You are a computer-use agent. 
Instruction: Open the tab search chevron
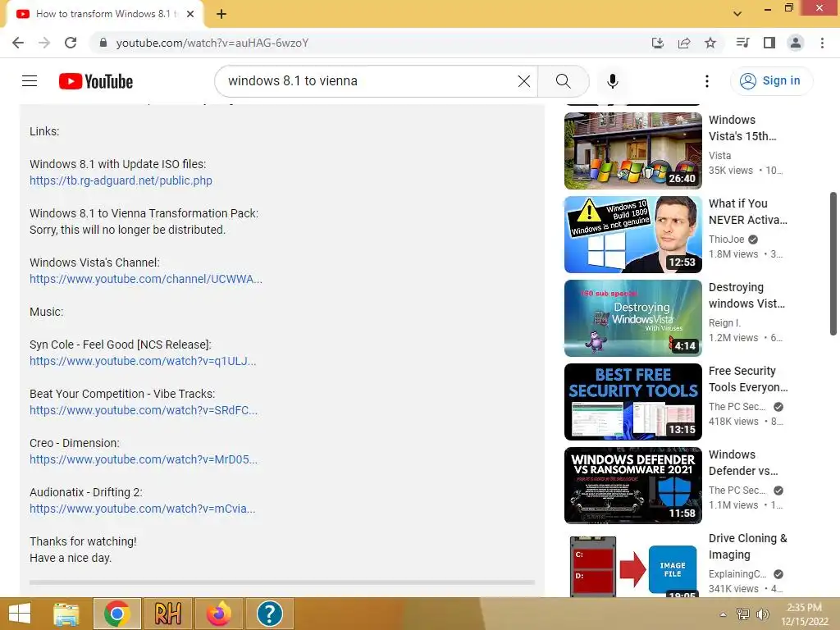click(737, 14)
